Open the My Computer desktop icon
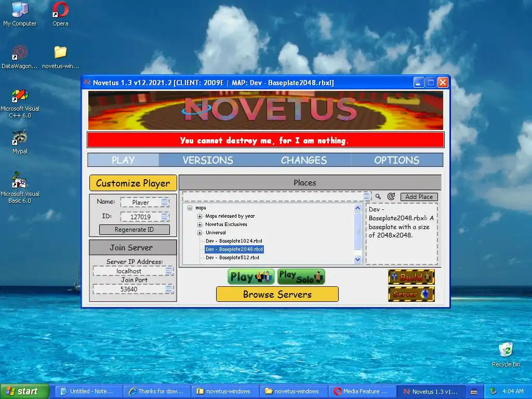Screen dimensions: 532x399 coord(20,14)
